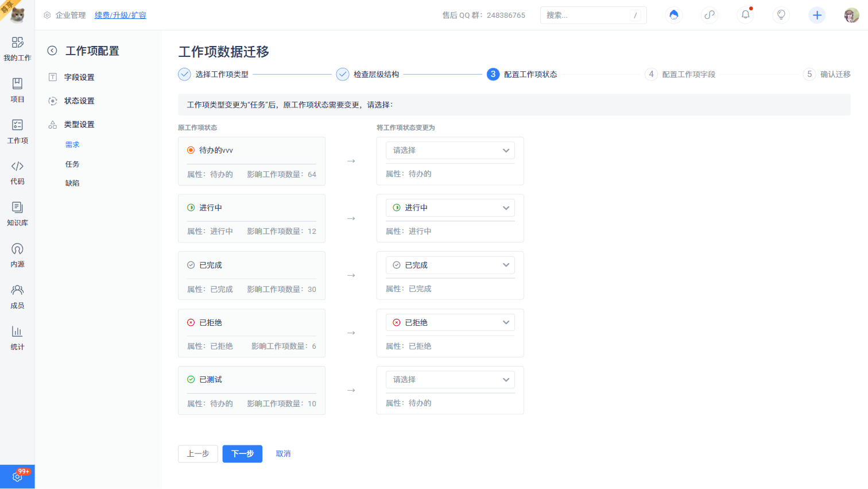Click 影响工作项数量：30 text
868x489 pixels.
[281, 290]
